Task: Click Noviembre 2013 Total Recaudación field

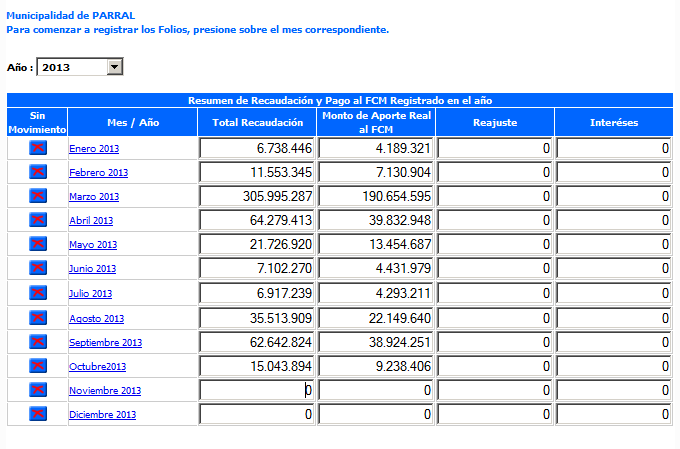Action: [x=258, y=390]
